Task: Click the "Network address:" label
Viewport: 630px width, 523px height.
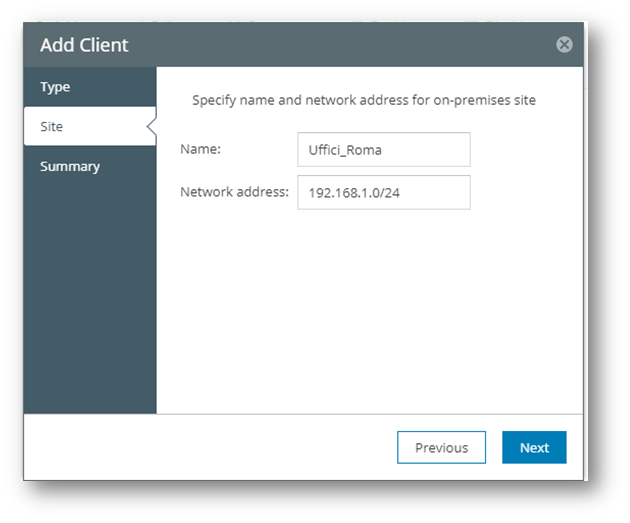Action: click(234, 192)
